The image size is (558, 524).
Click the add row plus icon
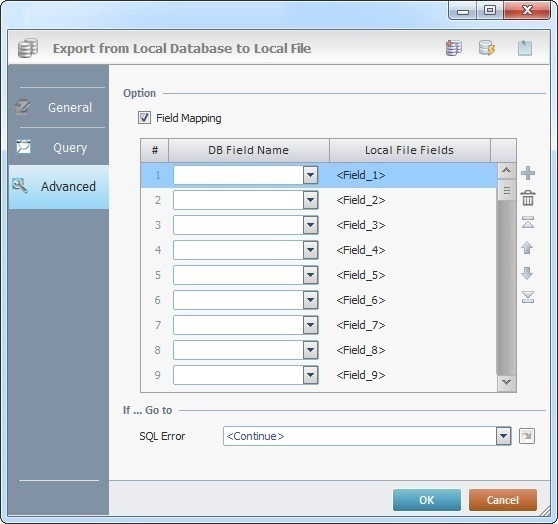coord(527,173)
